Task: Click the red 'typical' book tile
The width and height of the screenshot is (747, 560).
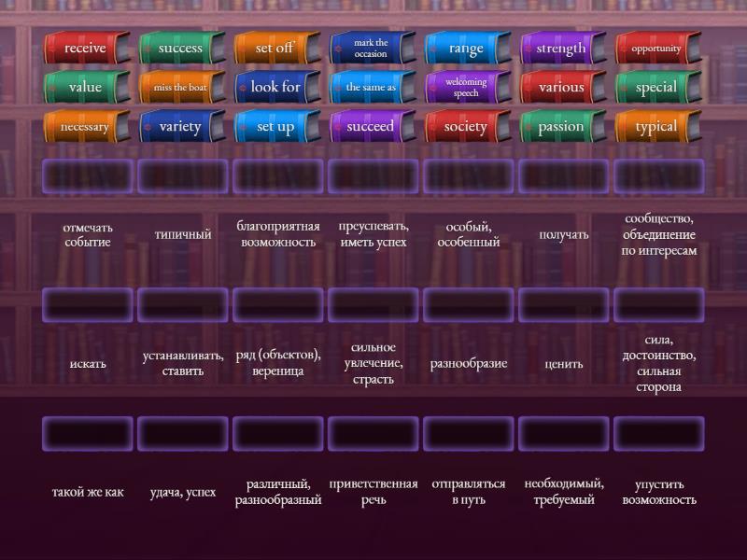Action: 657,127
